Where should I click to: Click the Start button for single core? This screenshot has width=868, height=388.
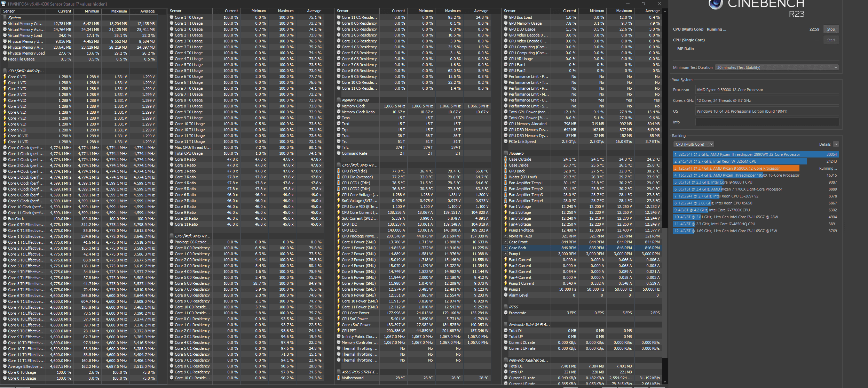click(x=831, y=40)
